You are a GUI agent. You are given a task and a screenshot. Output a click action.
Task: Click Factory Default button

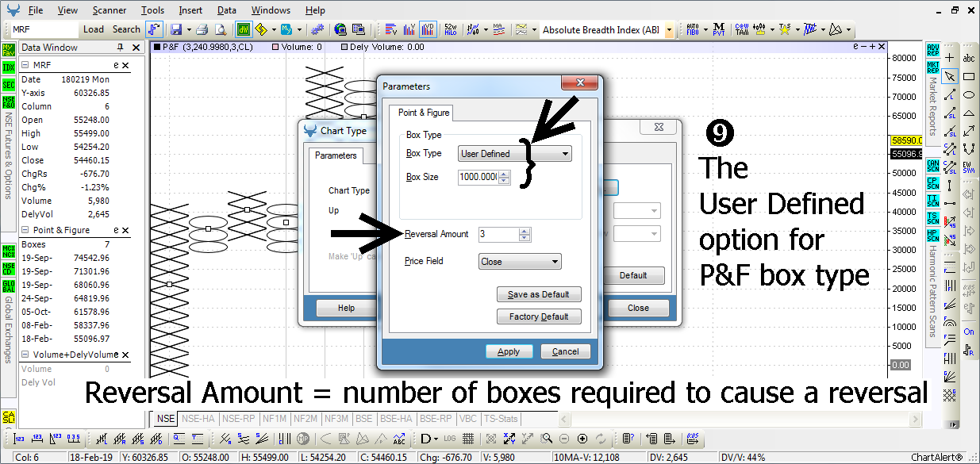click(539, 316)
